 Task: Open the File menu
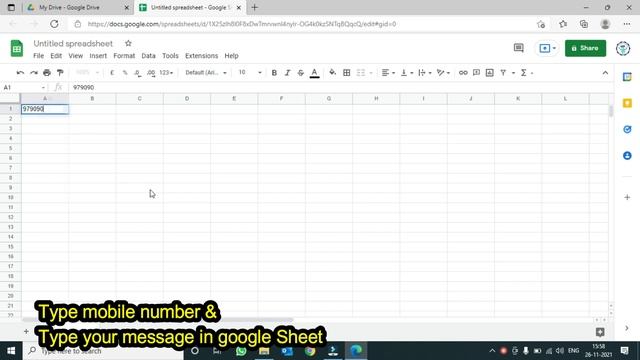point(38,56)
